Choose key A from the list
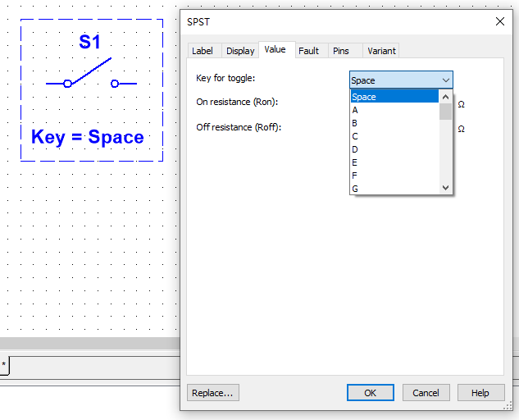The width and height of the screenshot is (519, 420). click(394, 110)
